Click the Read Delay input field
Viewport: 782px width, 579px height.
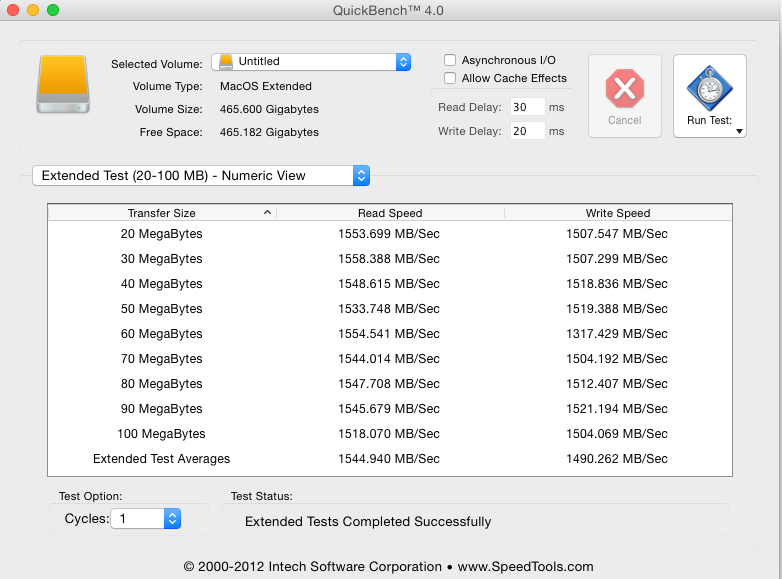[527, 107]
